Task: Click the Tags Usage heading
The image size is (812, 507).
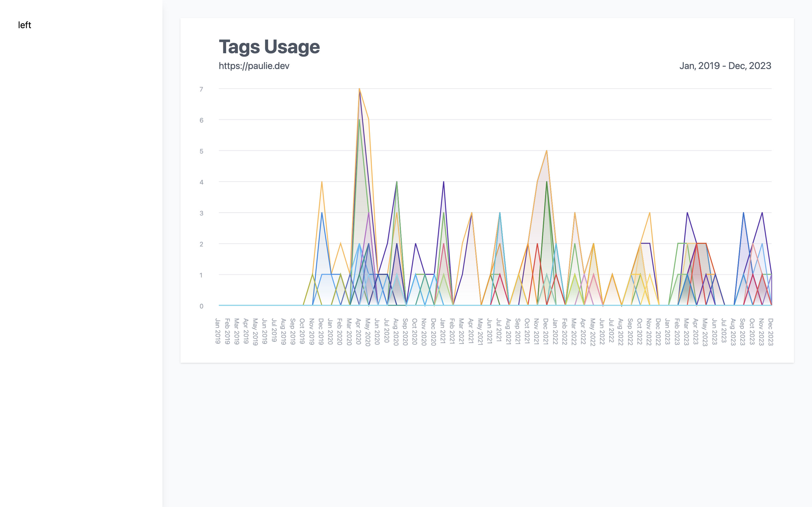Action: click(269, 46)
